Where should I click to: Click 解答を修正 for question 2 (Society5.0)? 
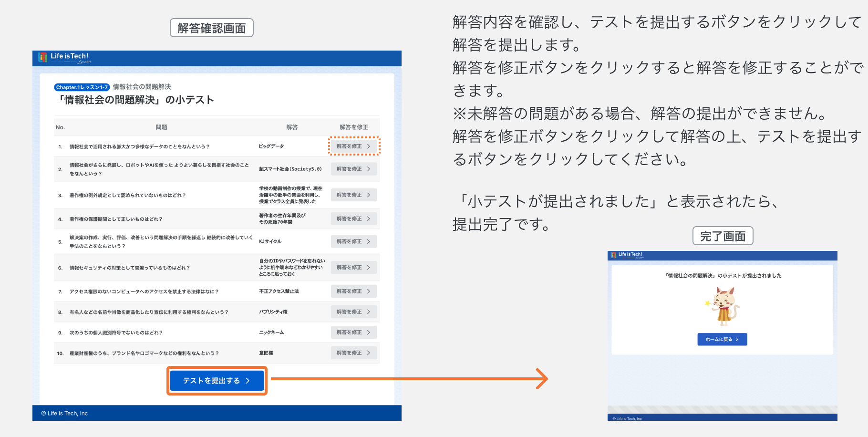354,169
